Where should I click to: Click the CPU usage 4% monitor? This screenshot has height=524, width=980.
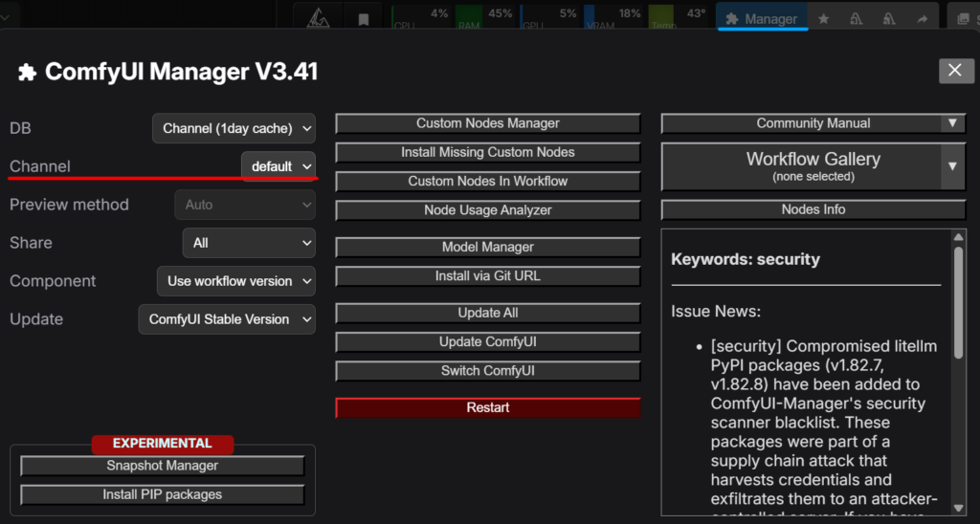coord(421,19)
